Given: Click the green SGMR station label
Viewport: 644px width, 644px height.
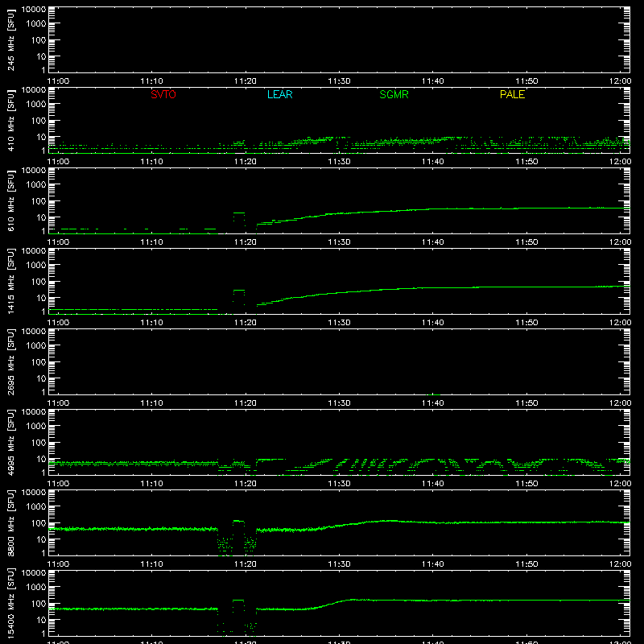Looking at the screenshot, I should pos(394,94).
